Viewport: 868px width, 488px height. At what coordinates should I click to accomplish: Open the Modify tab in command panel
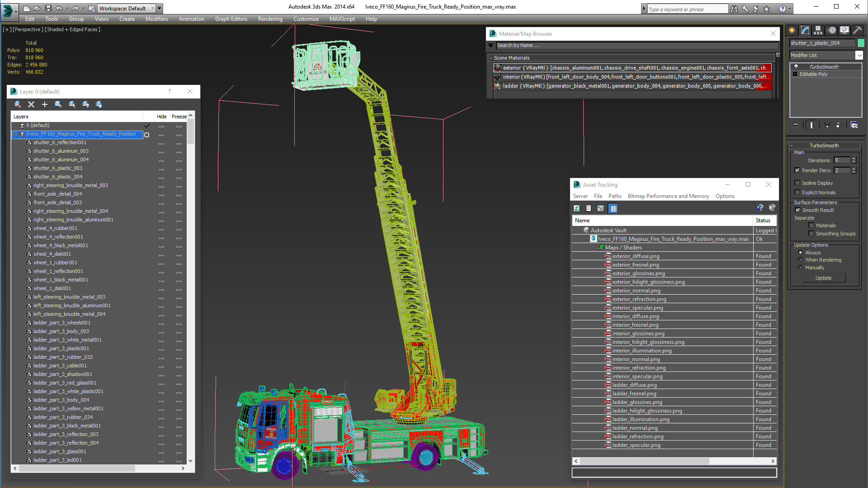(805, 30)
